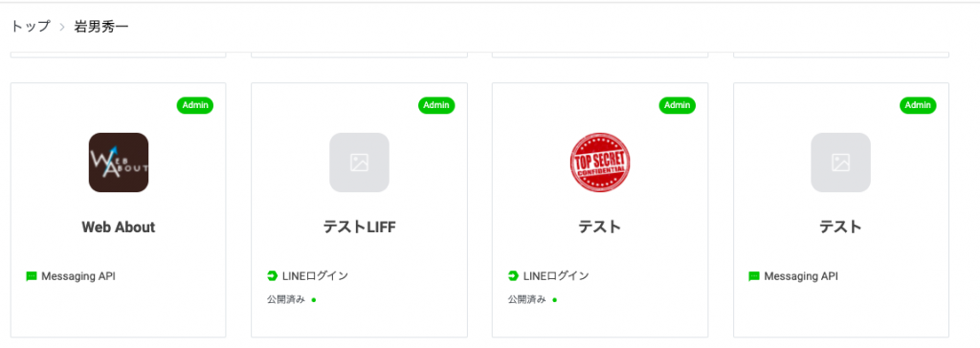Image resolution: width=980 pixels, height=348 pixels.
Task: Open the テストLIFF channel title
Action: click(x=360, y=228)
